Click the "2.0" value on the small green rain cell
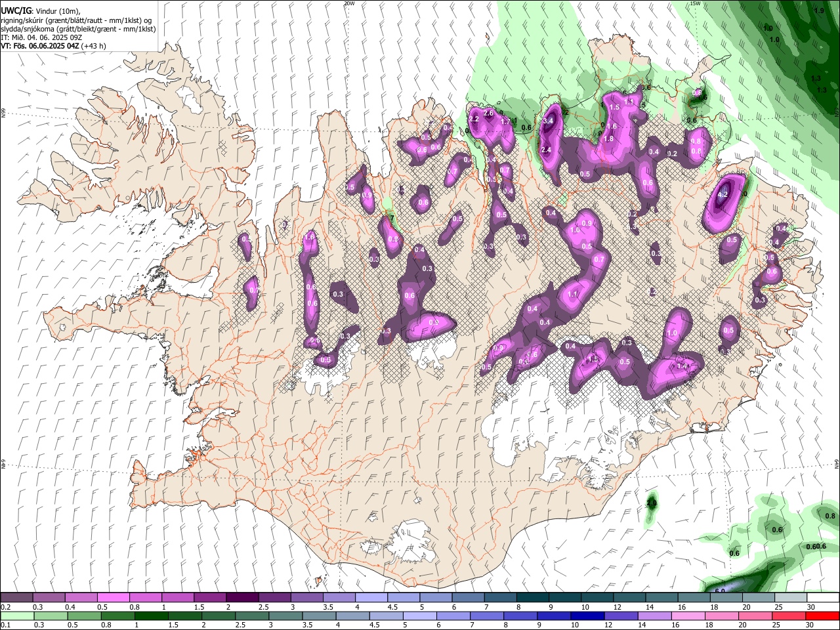This screenshot has width=840, height=630. coord(652,503)
